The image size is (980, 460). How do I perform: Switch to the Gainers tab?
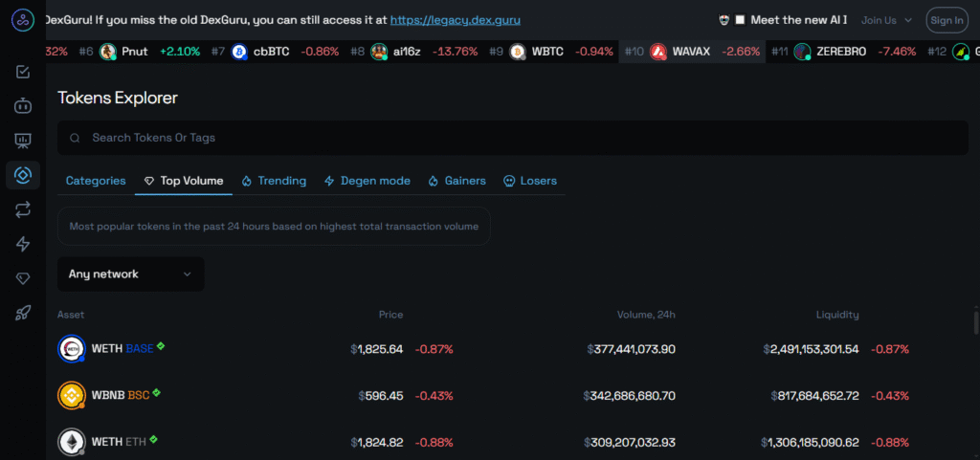tap(457, 181)
